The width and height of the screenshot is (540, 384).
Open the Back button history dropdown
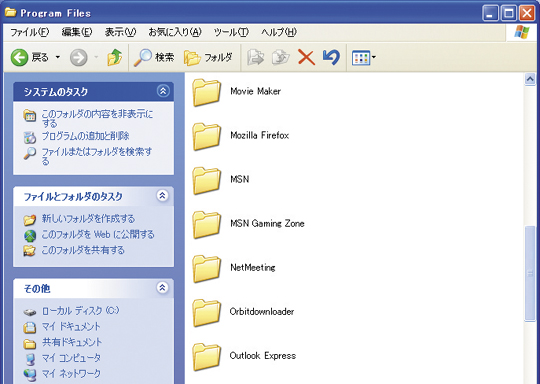tap(58, 57)
